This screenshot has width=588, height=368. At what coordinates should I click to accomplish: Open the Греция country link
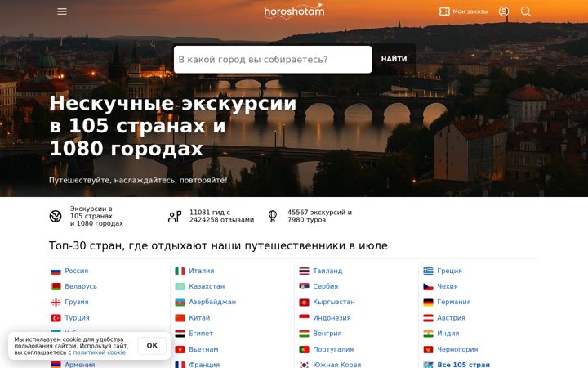[x=449, y=271]
